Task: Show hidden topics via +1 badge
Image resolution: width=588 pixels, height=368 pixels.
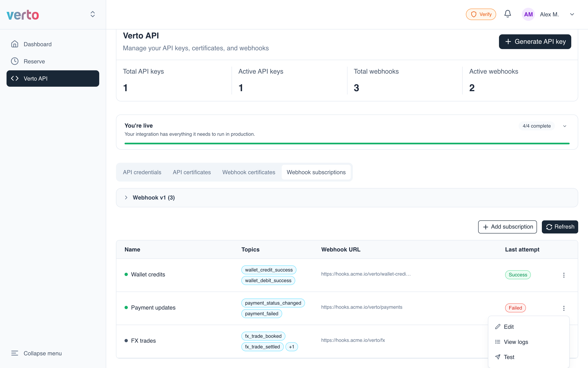Action: (x=292, y=347)
